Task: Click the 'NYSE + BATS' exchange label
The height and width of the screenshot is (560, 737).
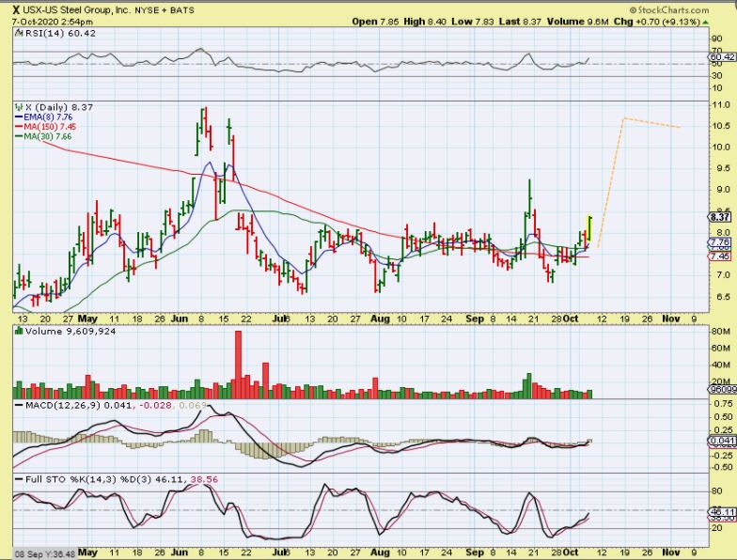Action: pos(165,9)
